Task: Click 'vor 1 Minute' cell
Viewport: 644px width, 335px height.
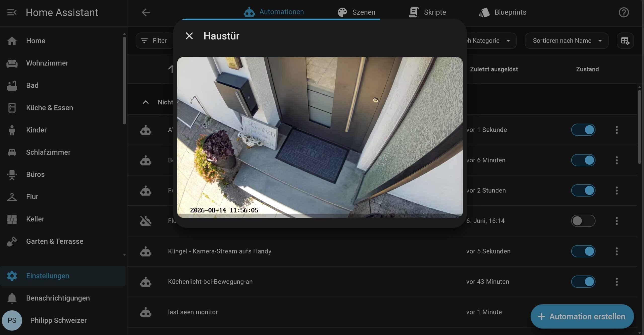Action: point(484,312)
